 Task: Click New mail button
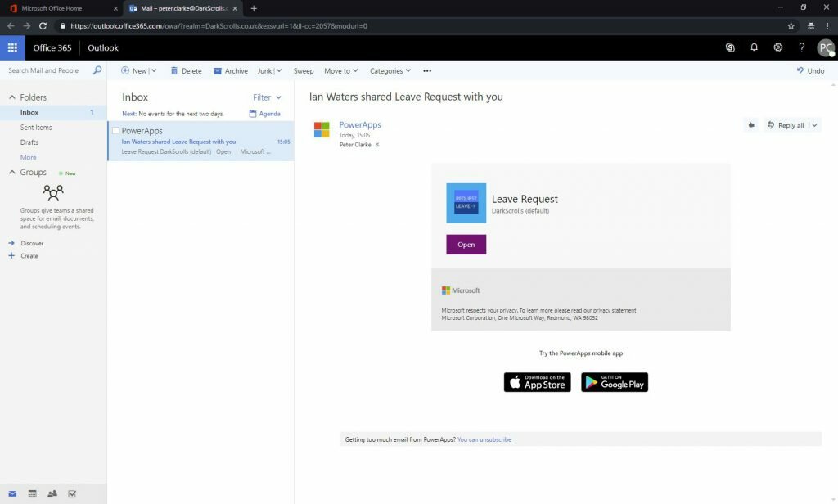(x=133, y=70)
